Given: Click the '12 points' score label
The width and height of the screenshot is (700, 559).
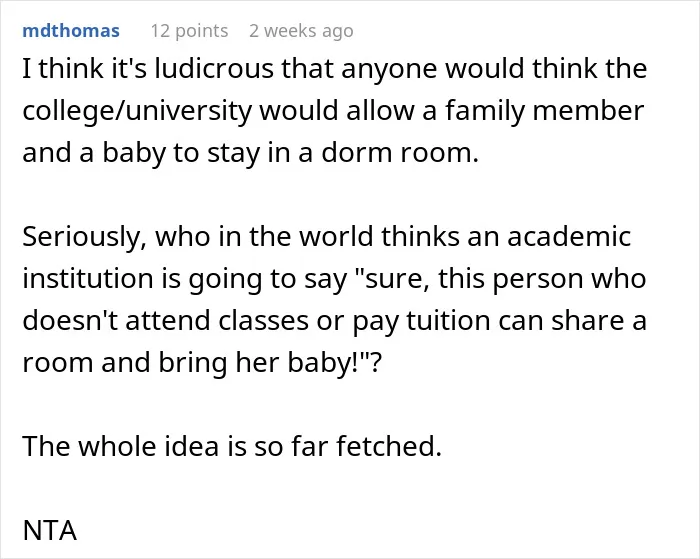Looking at the screenshot, I should click(189, 31).
